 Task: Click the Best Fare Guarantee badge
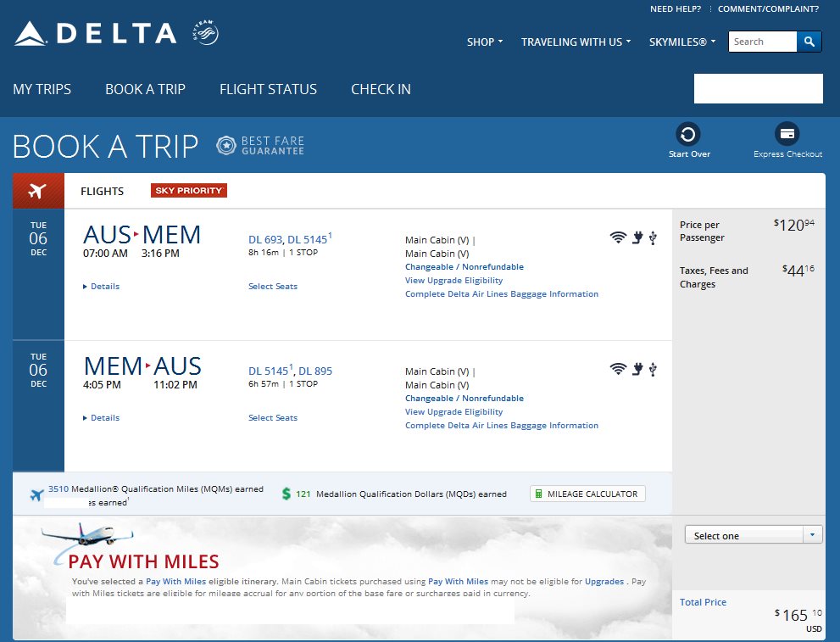coord(260,146)
